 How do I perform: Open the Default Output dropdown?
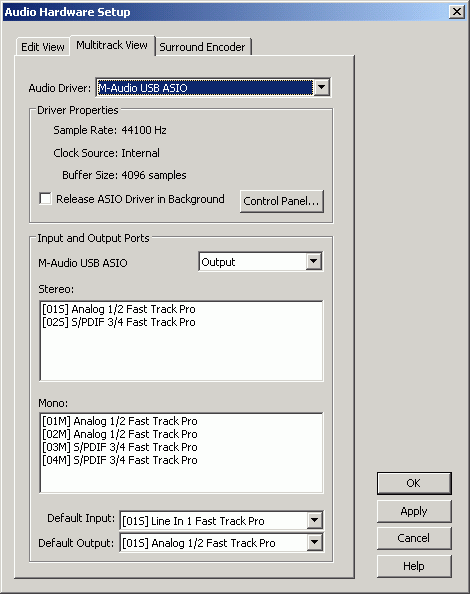[315, 542]
